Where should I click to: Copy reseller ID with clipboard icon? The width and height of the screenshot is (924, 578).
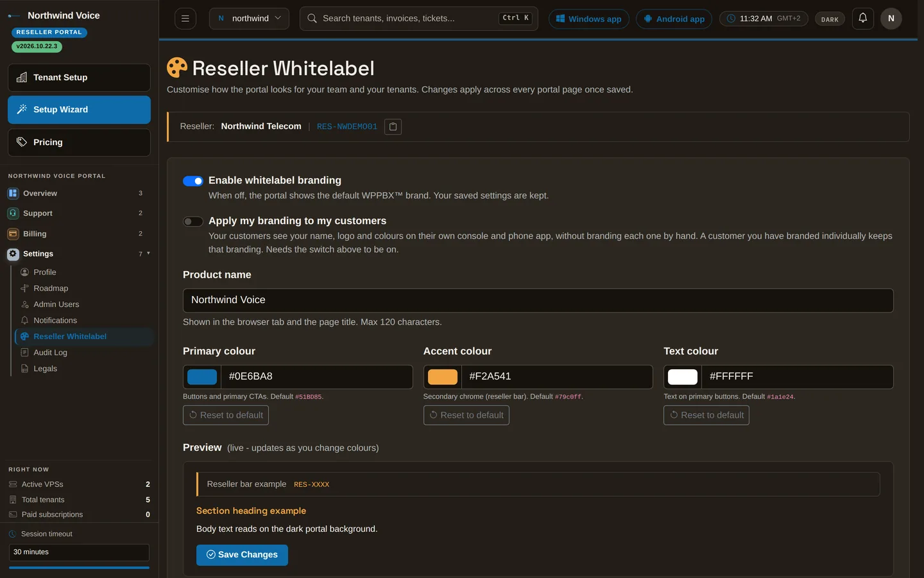coord(393,127)
